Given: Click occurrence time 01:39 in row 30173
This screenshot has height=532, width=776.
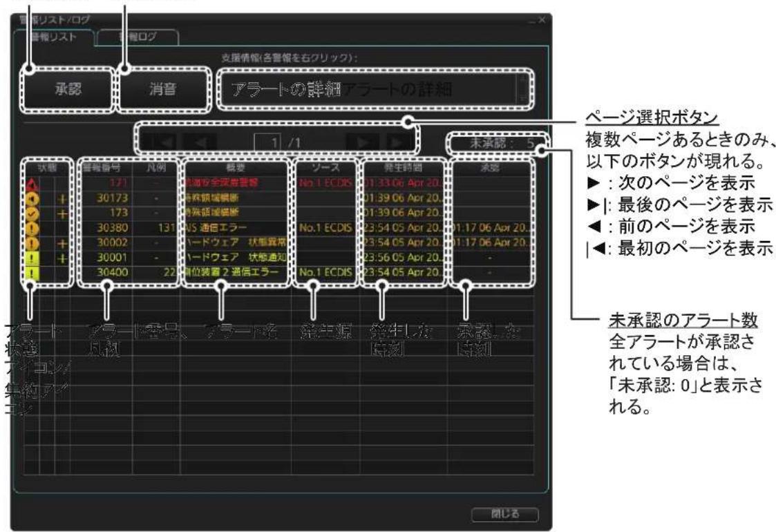Looking at the screenshot, I should [403, 198].
